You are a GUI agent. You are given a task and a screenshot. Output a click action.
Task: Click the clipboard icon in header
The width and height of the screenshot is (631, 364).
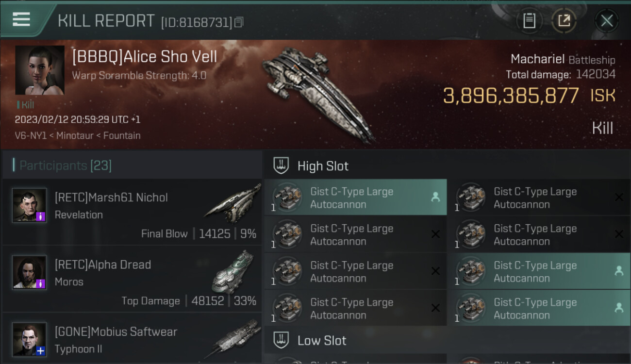tap(529, 20)
